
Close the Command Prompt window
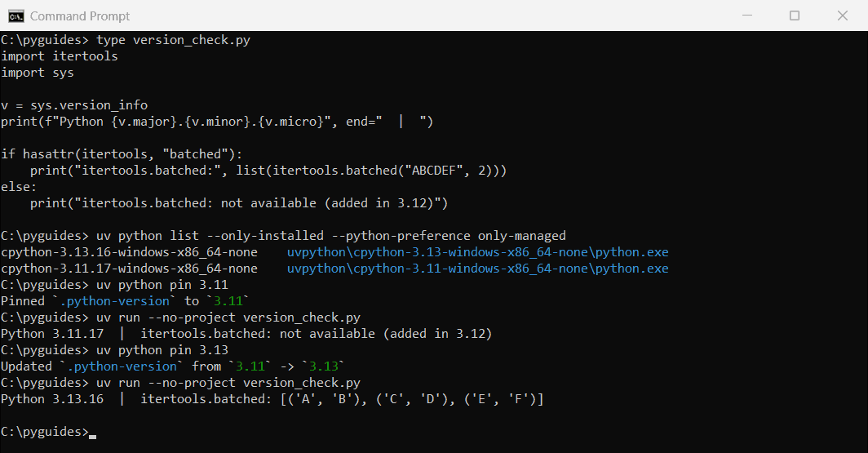pos(843,16)
